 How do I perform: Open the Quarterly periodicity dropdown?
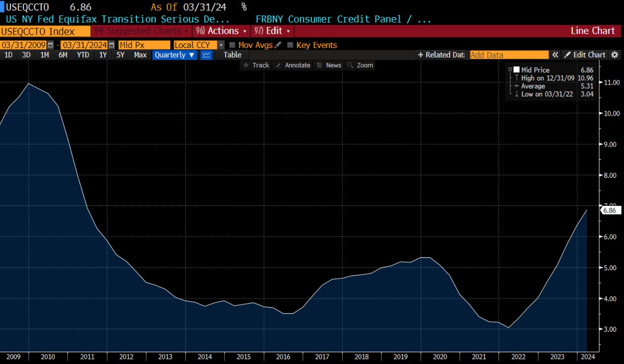174,55
